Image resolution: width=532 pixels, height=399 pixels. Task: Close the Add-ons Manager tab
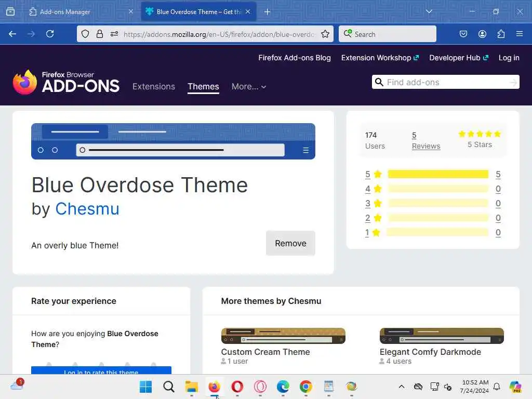coord(130,11)
